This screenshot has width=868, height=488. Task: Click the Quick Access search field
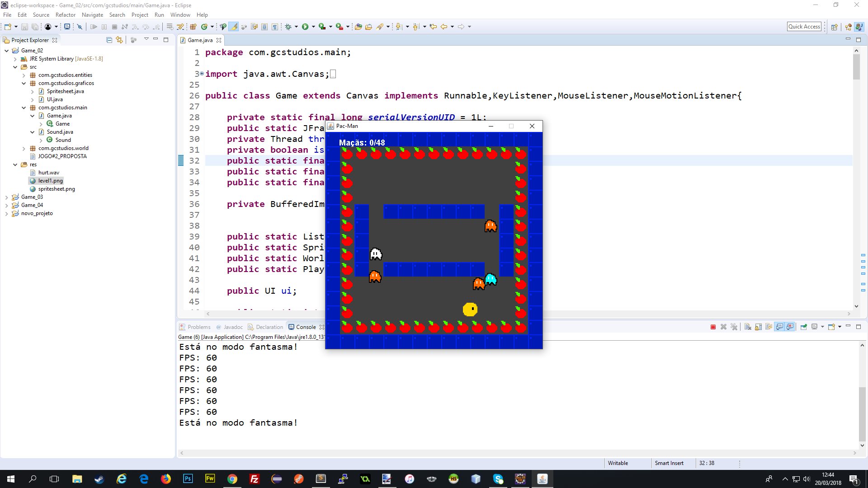805,27
